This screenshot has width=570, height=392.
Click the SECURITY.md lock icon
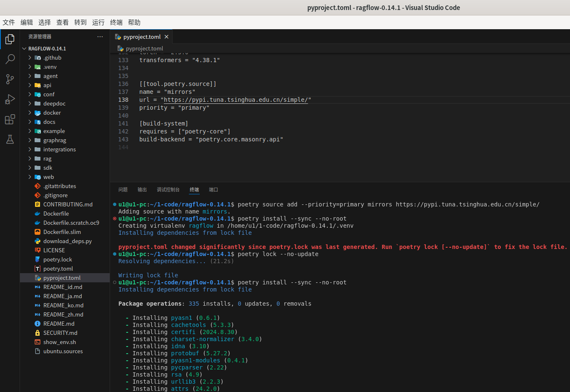(38, 333)
